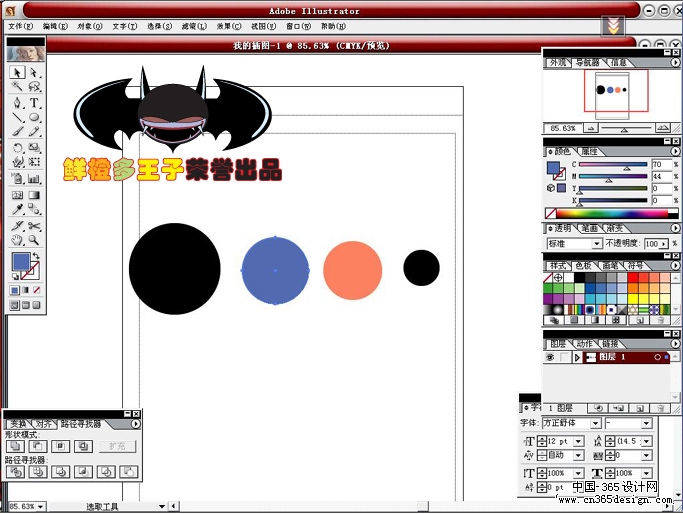Select the Warp tool
683x514 pixels.
17,162
